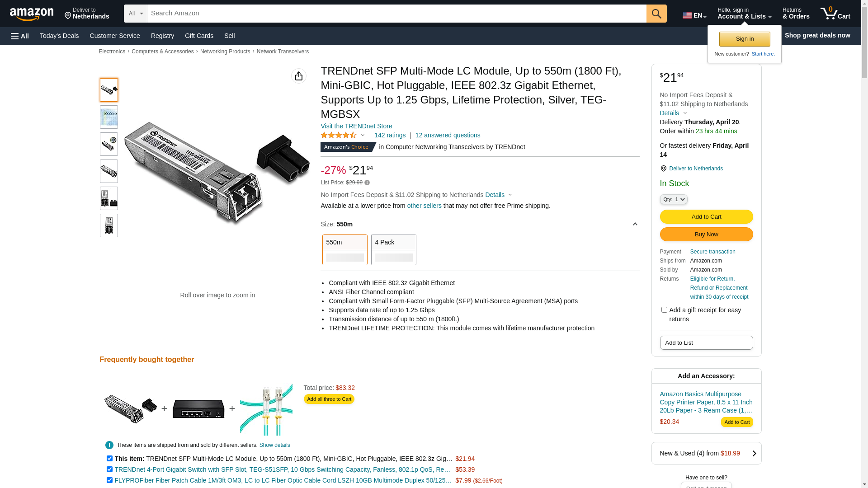Go to Customer Service menu item

pos(115,36)
